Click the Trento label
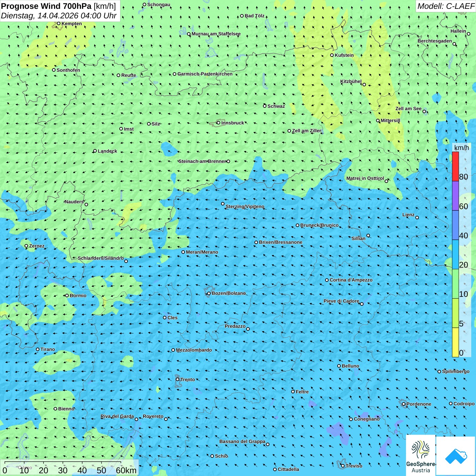 [188, 379]
